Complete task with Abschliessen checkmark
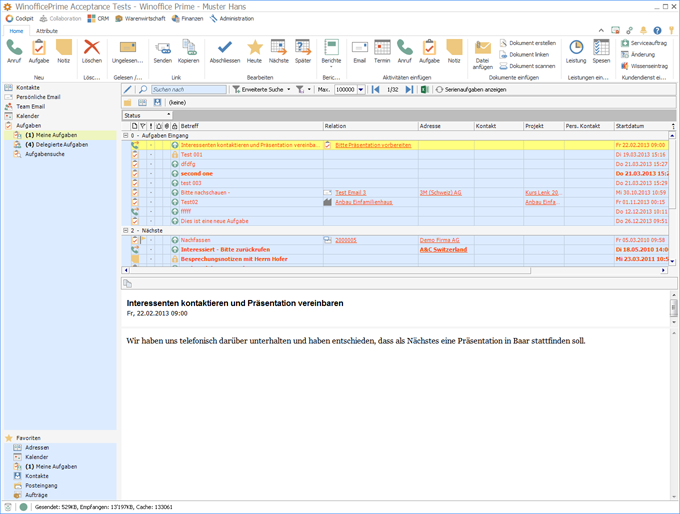Viewport: 680px width, 514px height. (225, 52)
